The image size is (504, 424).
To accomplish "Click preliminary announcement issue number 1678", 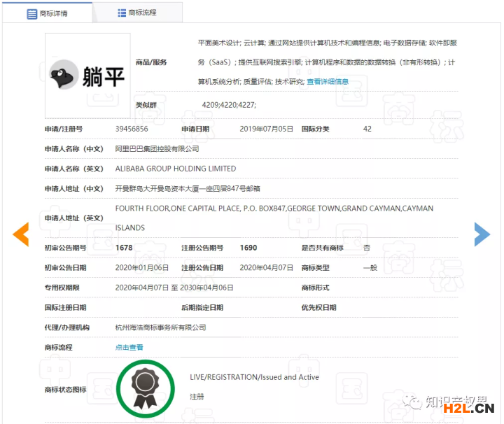I will pos(125,248).
